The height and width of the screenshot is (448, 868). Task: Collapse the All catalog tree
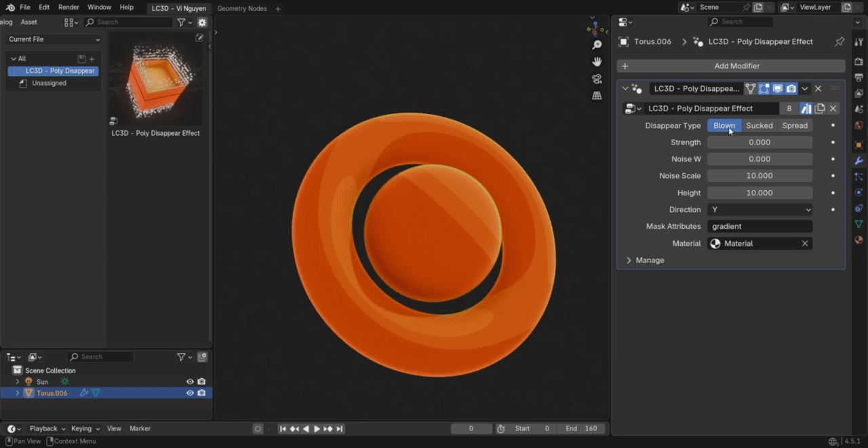point(14,59)
